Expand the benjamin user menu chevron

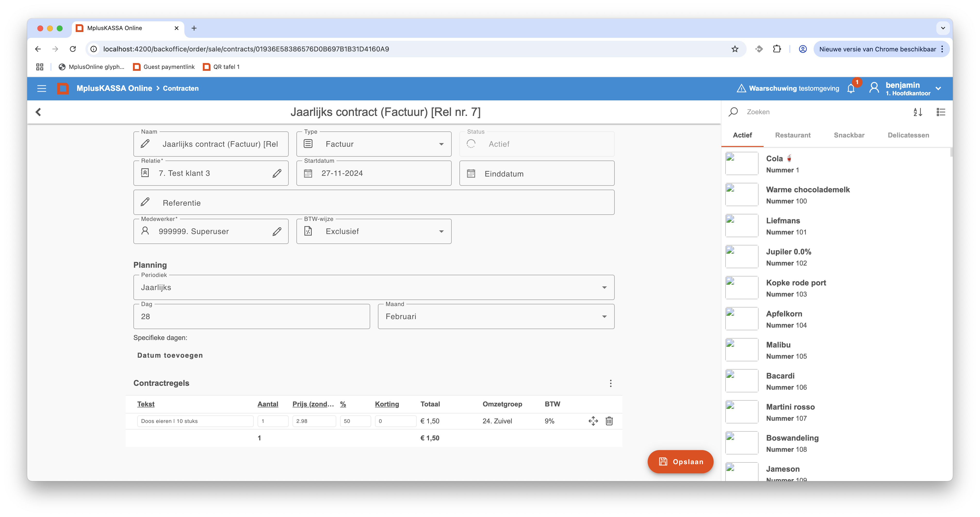[x=939, y=88]
